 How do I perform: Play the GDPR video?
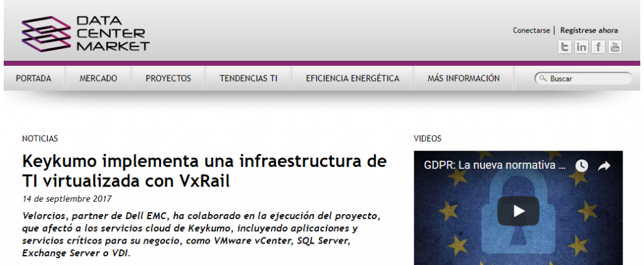(x=518, y=211)
